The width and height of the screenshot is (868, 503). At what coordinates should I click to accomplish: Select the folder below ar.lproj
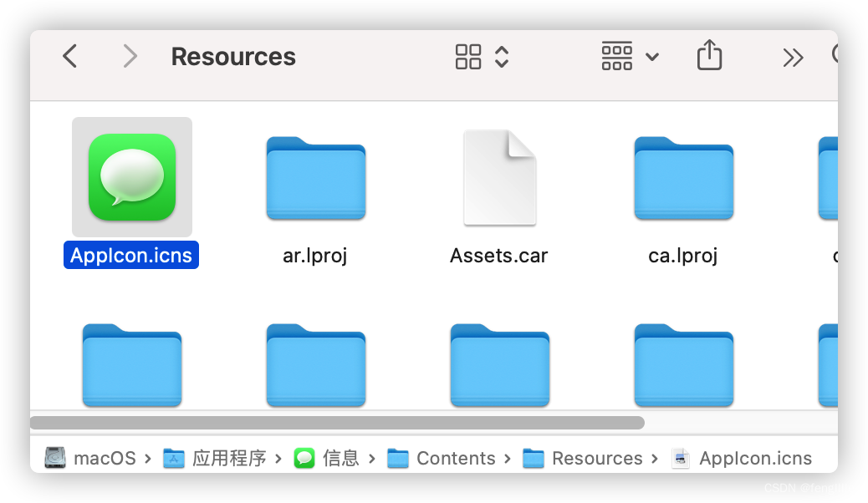(x=316, y=365)
